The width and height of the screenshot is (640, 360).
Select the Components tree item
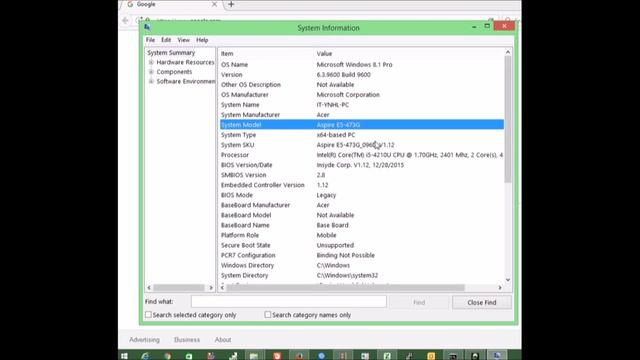tap(174, 72)
